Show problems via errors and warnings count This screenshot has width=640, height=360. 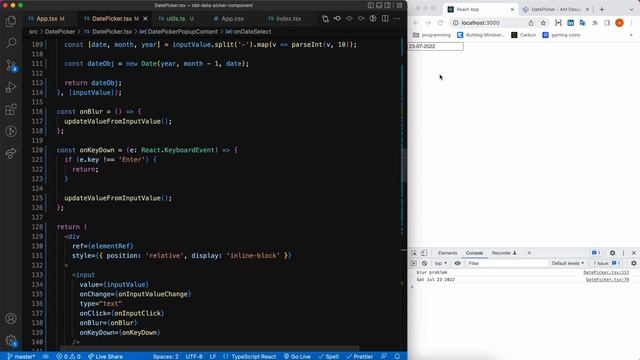pos(69,356)
